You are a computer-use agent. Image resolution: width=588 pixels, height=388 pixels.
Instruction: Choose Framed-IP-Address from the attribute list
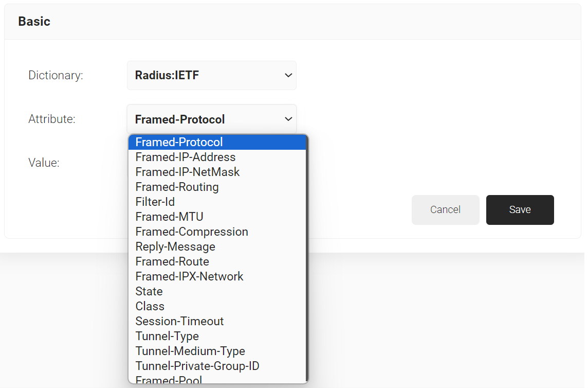[217, 157]
